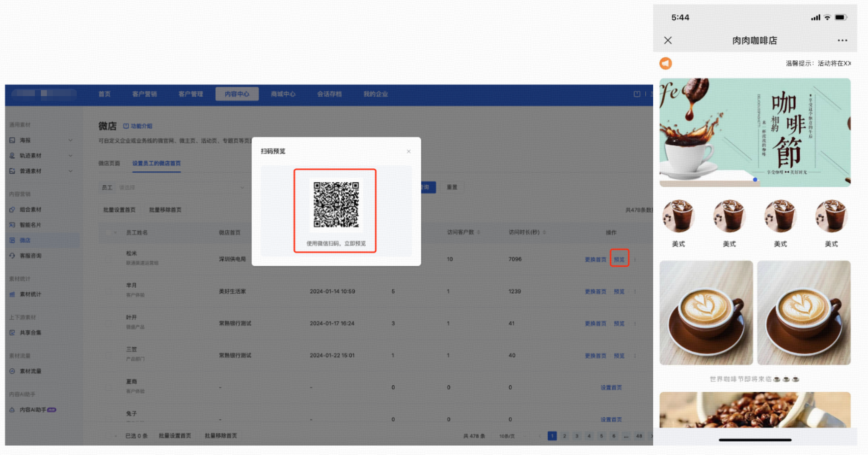Open 轨迹素材 icon in sidebar
This screenshot has width=868, height=455.
pyautogui.click(x=12, y=156)
